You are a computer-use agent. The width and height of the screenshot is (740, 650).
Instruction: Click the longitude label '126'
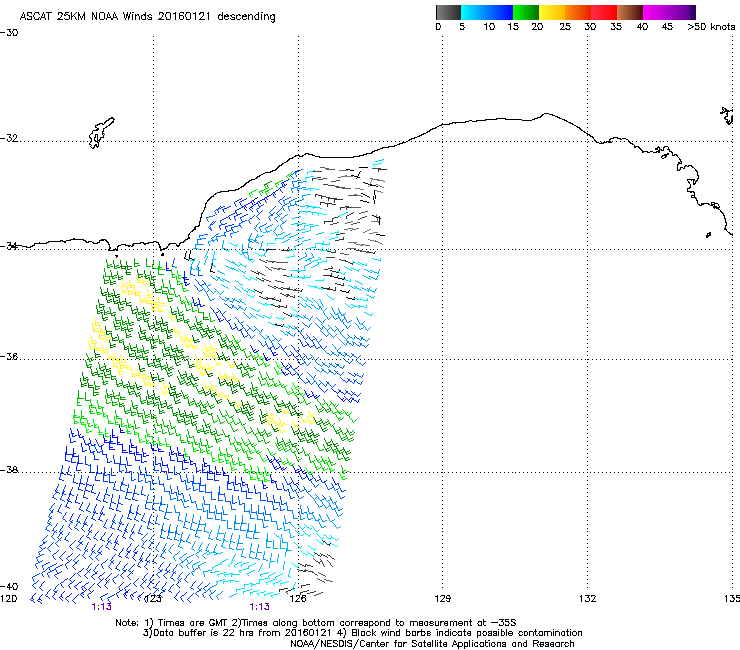tap(298, 599)
